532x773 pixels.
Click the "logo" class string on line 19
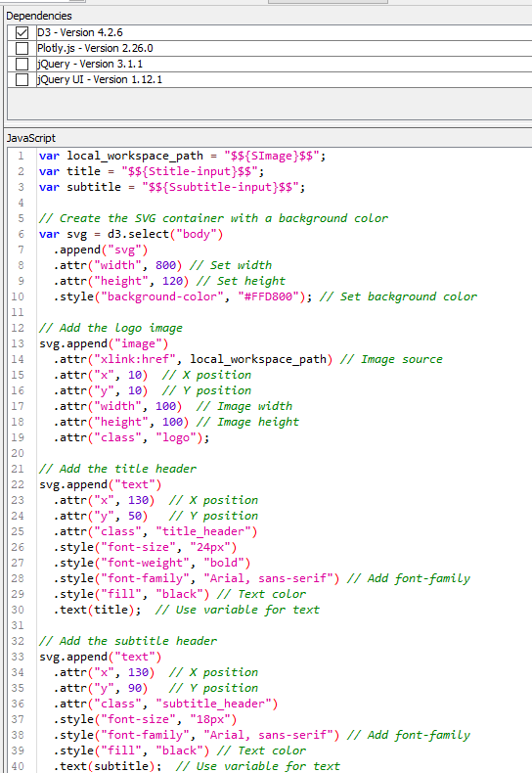pyautogui.click(x=176, y=437)
